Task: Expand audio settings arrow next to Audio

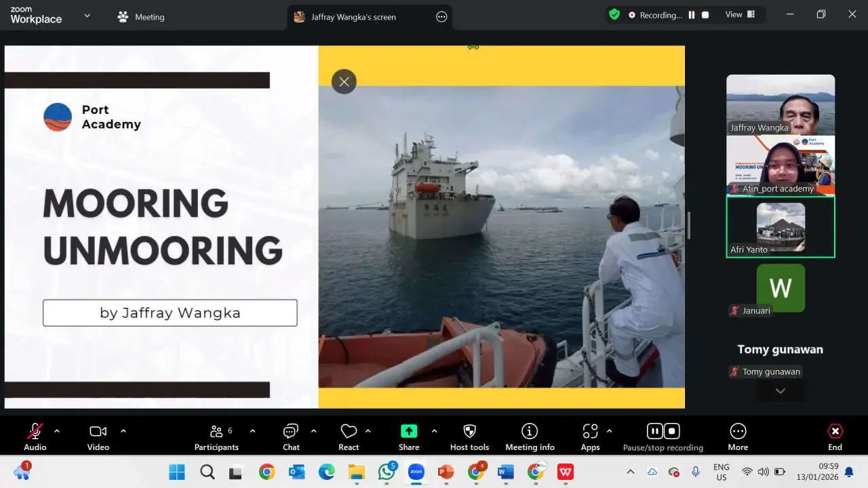Action: [x=56, y=431]
